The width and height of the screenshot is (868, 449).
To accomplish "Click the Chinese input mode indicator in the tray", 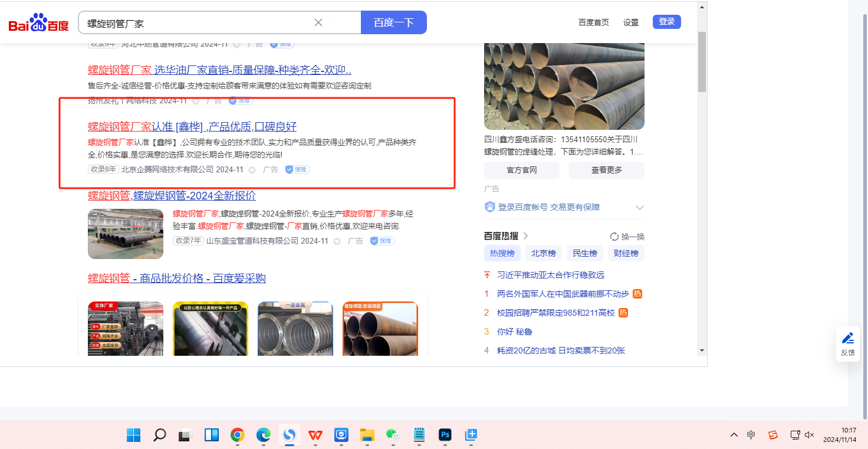I will [751, 435].
